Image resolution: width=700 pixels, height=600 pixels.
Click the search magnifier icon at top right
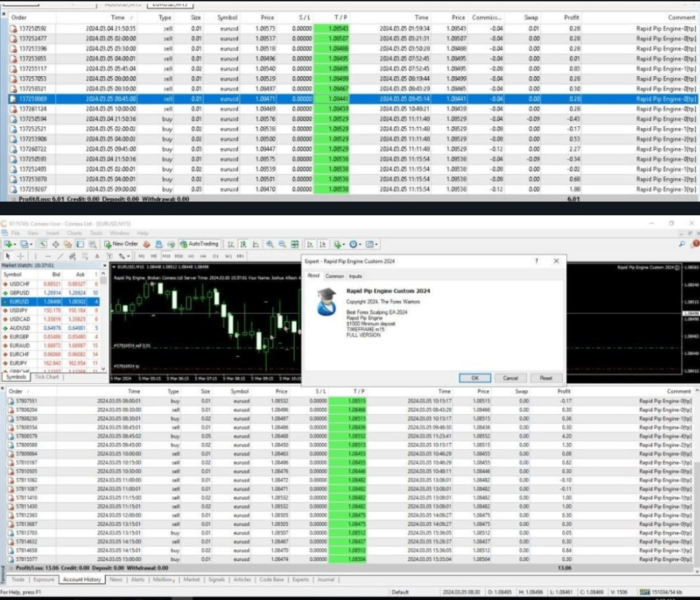click(681, 244)
